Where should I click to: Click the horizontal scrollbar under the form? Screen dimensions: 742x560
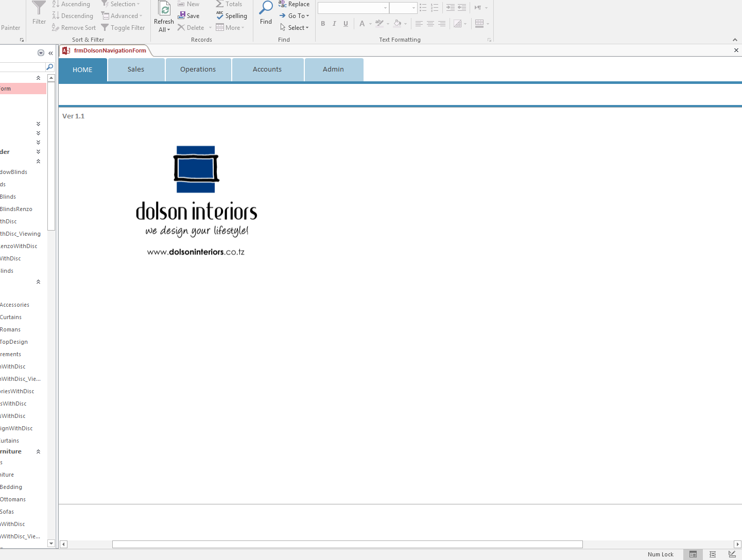[x=348, y=544]
